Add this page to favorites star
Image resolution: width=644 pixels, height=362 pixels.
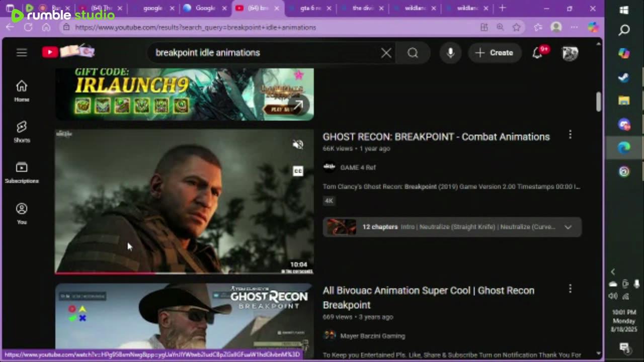pos(516,27)
